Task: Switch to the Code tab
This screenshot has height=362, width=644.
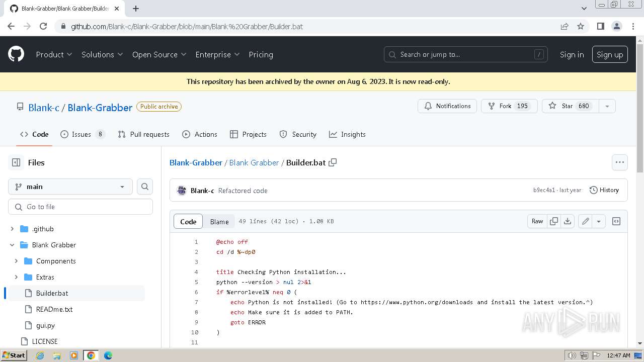Action: click(34, 134)
